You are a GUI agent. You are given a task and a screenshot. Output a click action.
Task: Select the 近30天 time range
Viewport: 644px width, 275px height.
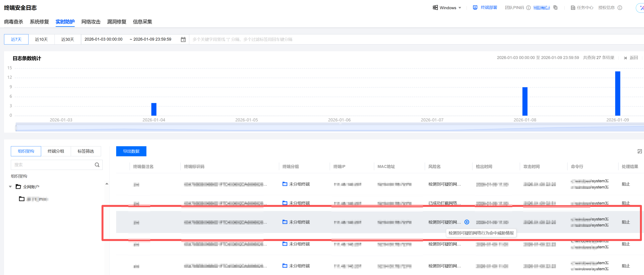pos(68,40)
